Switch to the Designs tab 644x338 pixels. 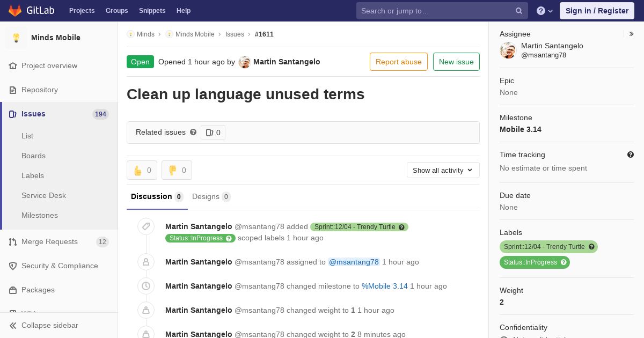[x=211, y=196]
